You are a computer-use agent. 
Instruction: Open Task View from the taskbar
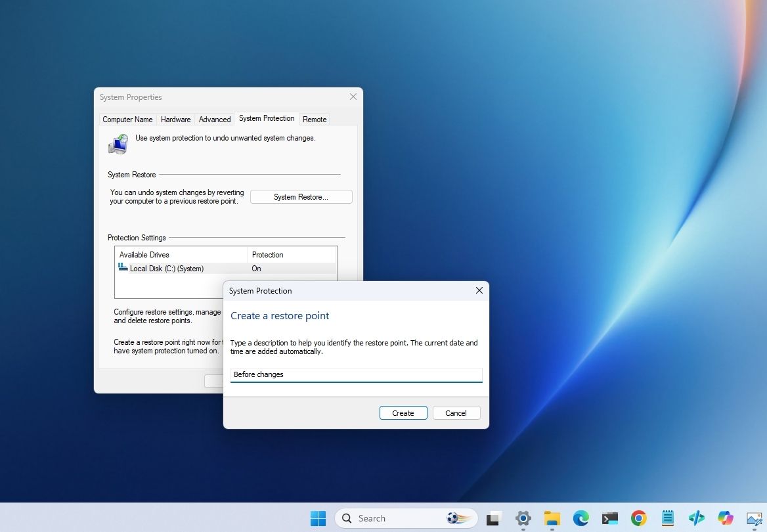pos(494,518)
